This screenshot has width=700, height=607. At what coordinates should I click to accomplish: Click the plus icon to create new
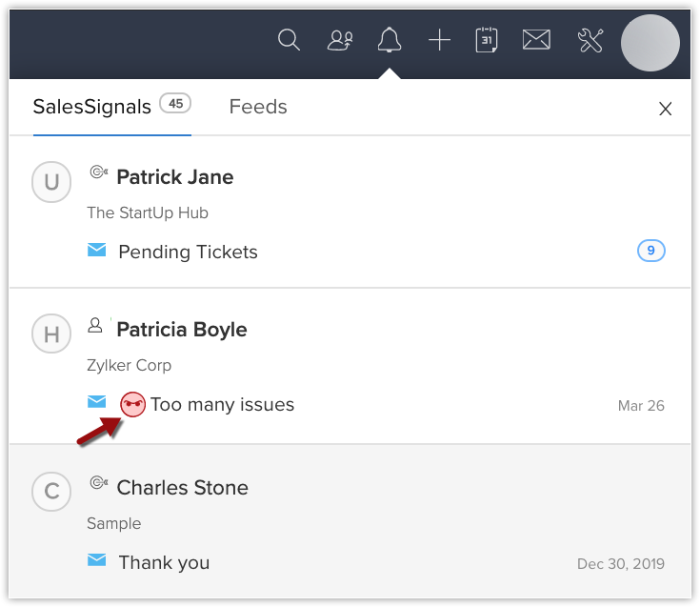[439, 40]
